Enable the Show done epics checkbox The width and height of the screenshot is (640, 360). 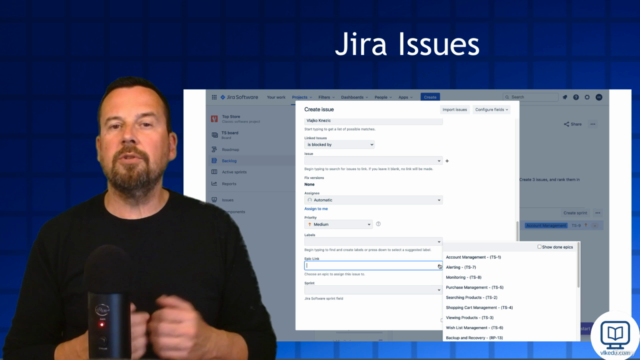pos(539,247)
